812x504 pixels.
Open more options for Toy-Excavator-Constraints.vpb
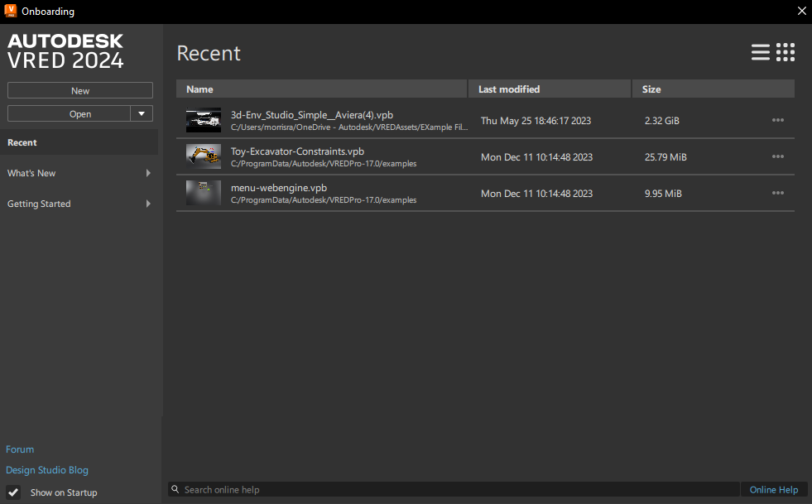tap(777, 156)
